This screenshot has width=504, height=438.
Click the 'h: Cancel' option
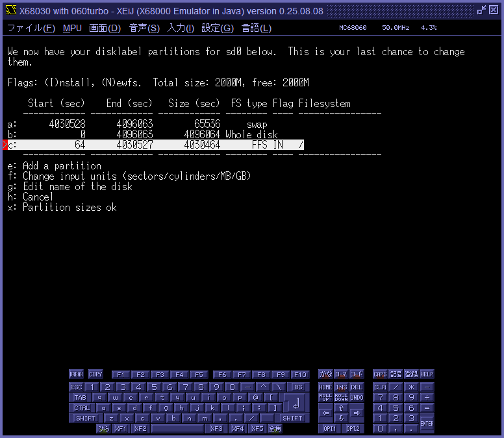click(x=31, y=197)
